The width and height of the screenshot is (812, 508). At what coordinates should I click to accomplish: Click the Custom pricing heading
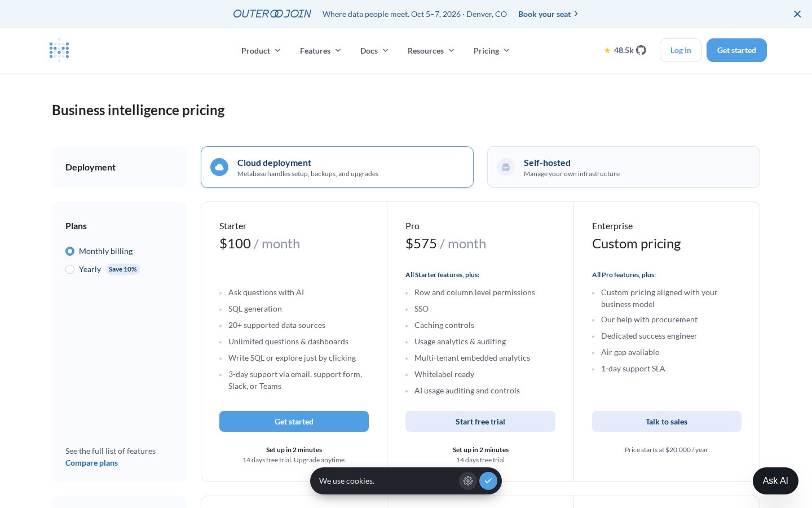click(x=636, y=244)
